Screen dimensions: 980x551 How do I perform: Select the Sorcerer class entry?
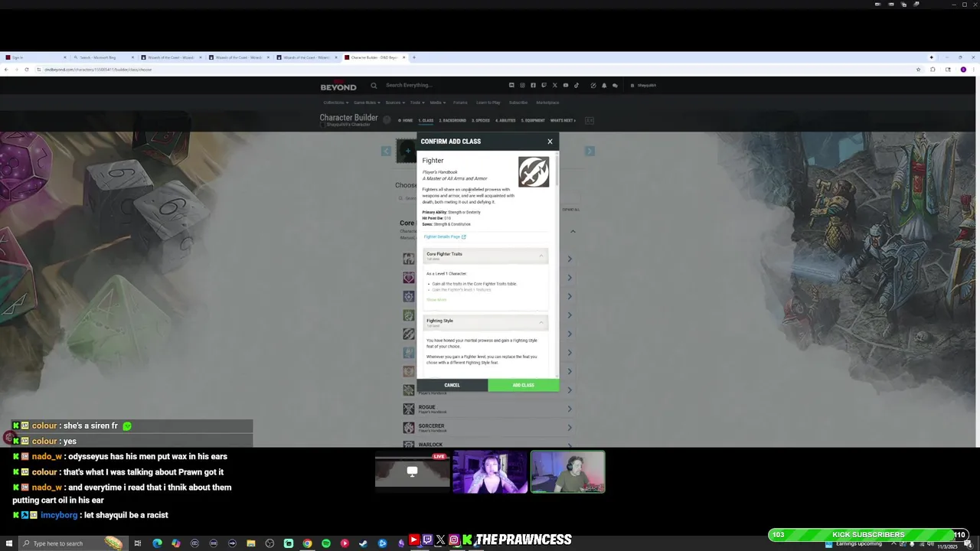pyautogui.click(x=487, y=428)
